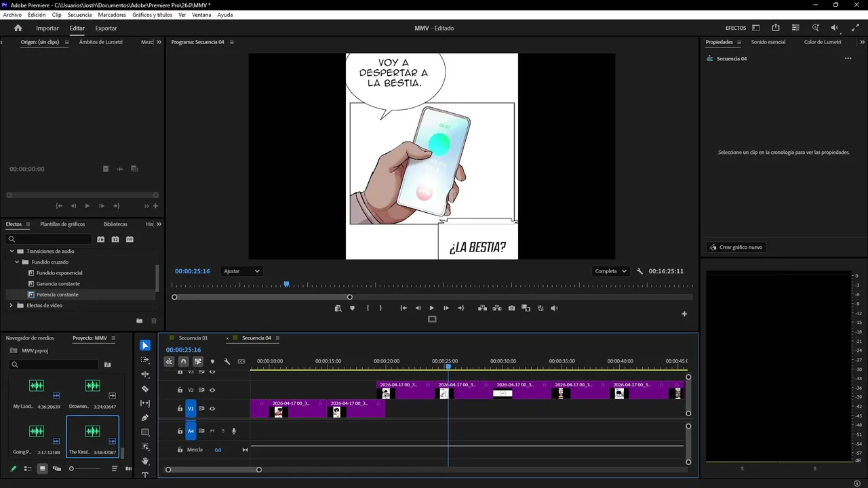Screen dimensions: 868x488
Task: Select the Track Select Forward tool
Action: coord(145,360)
